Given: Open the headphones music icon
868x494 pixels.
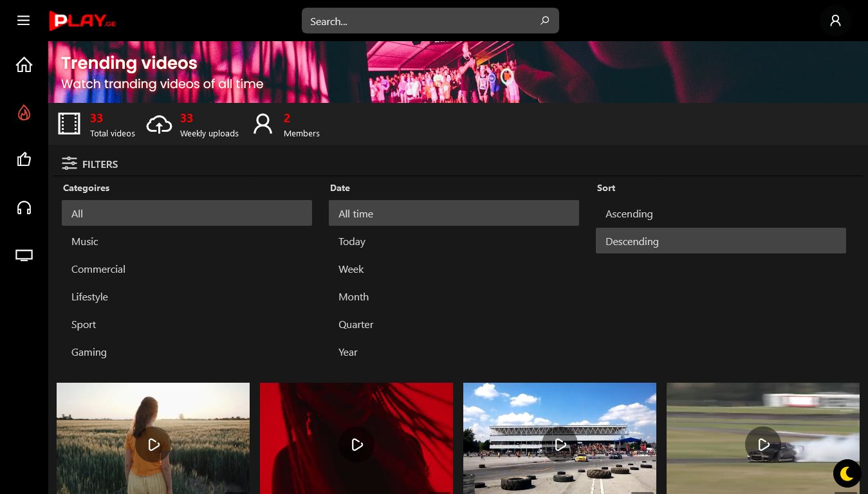Looking at the screenshot, I should 24,208.
